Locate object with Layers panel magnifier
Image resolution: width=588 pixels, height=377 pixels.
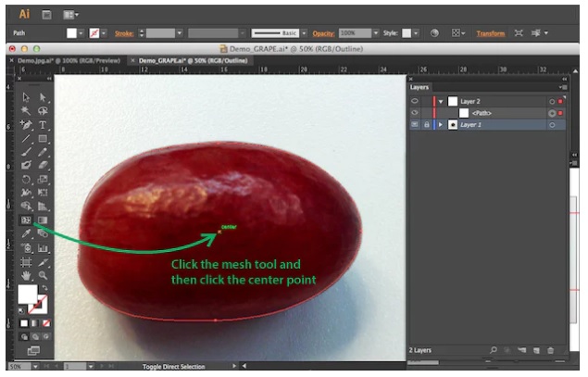point(494,350)
